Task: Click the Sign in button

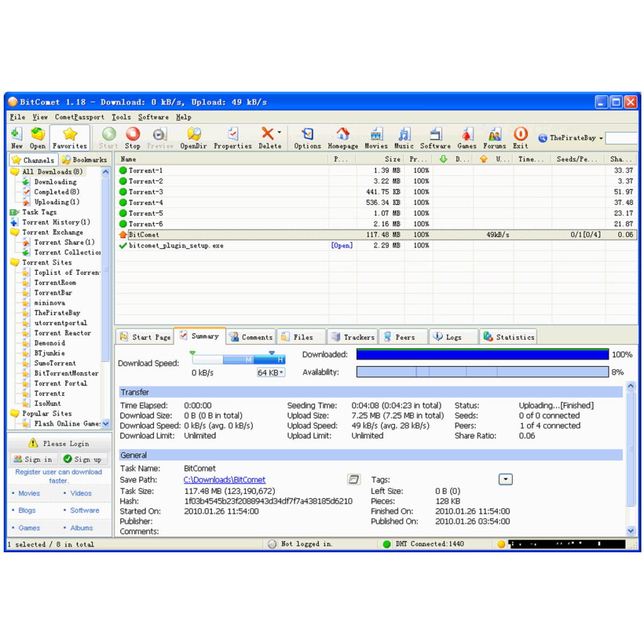Action: pyautogui.click(x=33, y=458)
